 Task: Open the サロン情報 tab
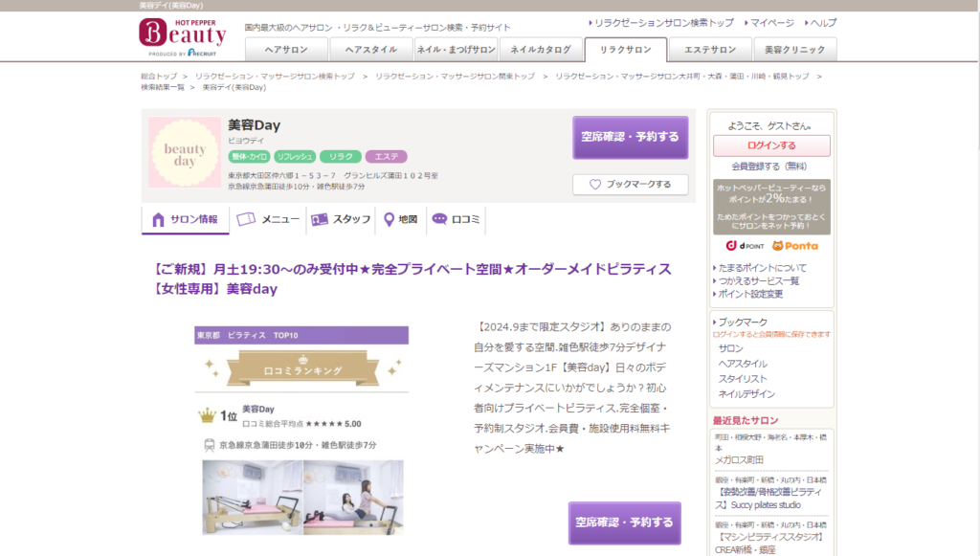click(x=186, y=220)
